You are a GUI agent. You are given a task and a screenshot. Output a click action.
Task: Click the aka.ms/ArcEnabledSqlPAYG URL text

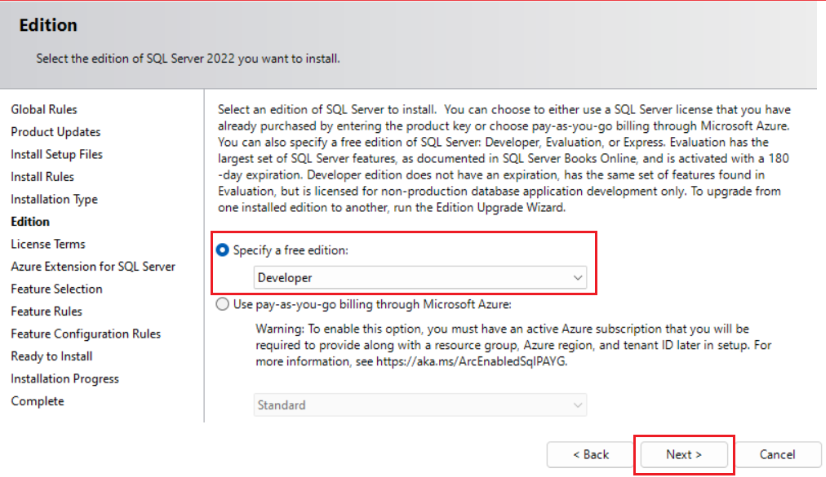tap(471, 362)
